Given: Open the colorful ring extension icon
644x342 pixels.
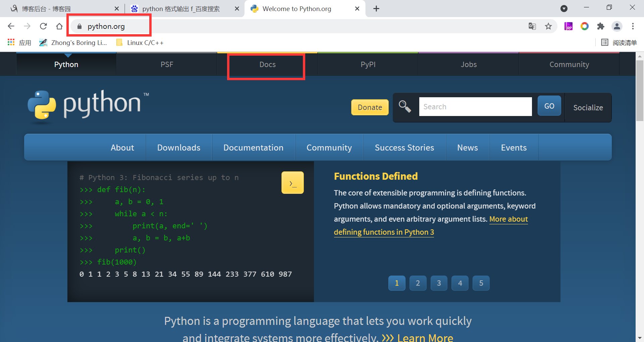Looking at the screenshot, I should (585, 26).
